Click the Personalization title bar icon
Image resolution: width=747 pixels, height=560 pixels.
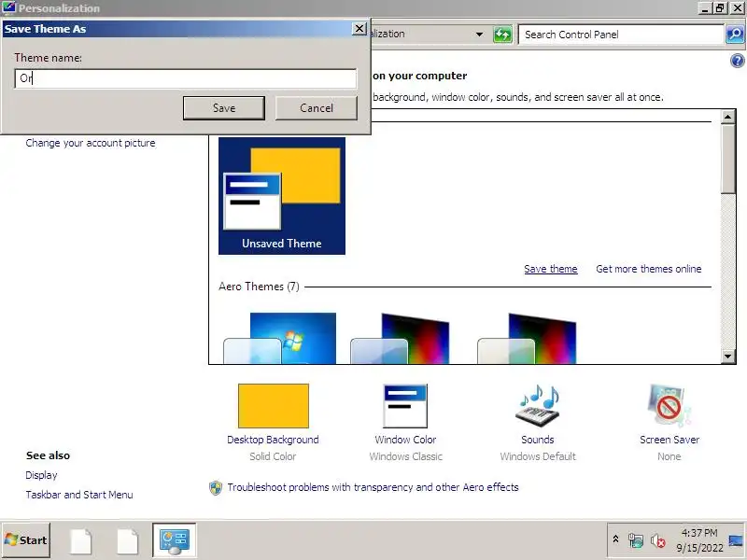[8, 7]
